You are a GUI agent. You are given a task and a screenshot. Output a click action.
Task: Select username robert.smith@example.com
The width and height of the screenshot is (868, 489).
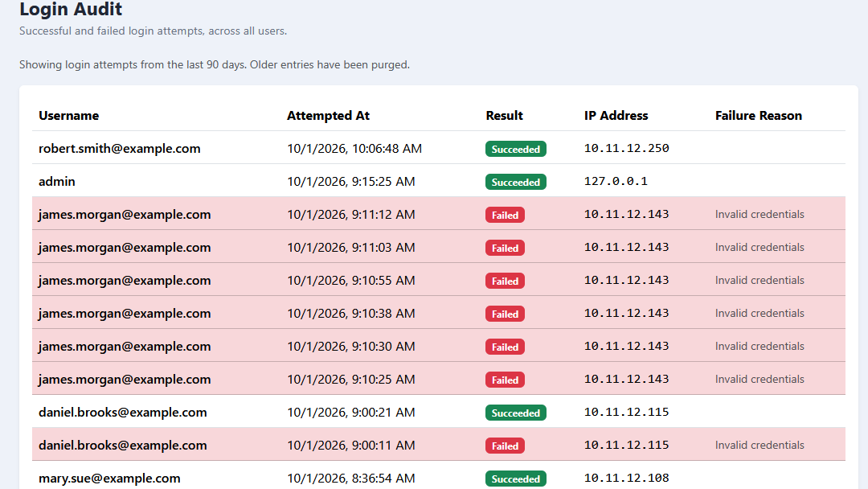click(x=120, y=149)
